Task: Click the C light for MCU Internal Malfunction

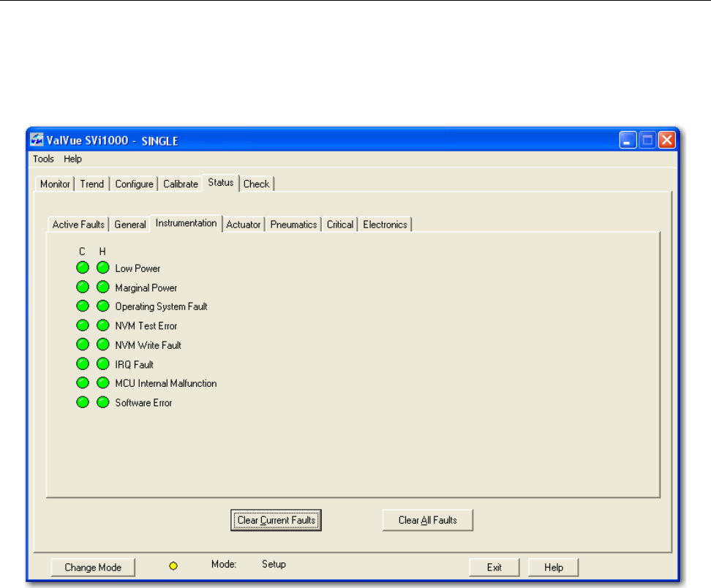Action: pos(83,382)
